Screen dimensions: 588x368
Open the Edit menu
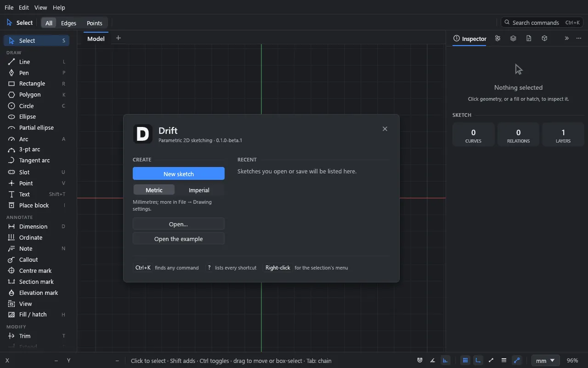coord(24,7)
